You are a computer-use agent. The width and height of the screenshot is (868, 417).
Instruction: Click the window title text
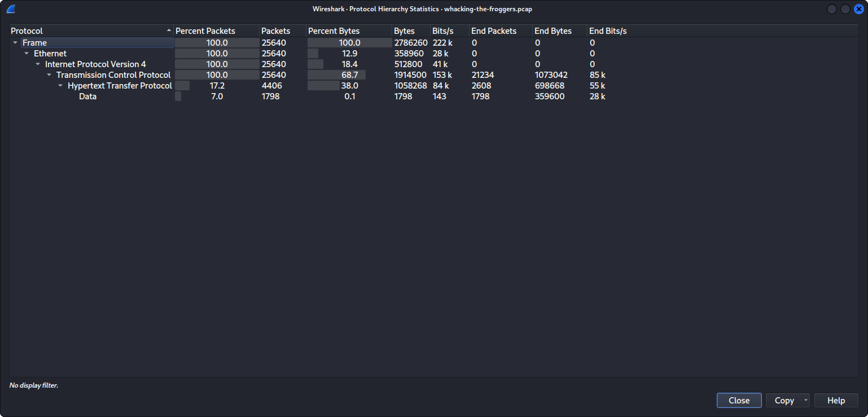[422, 9]
